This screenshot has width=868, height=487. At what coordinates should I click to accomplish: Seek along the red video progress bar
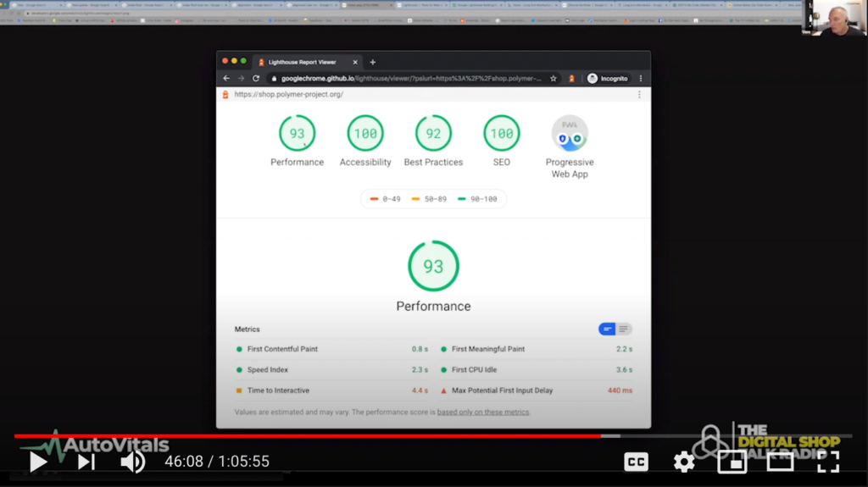(x=339, y=436)
